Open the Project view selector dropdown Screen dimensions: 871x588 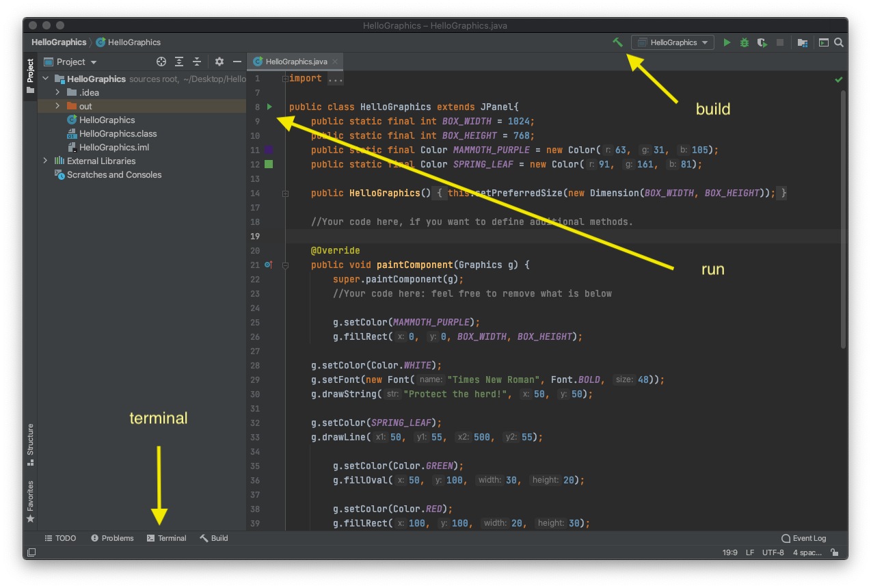pos(70,62)
